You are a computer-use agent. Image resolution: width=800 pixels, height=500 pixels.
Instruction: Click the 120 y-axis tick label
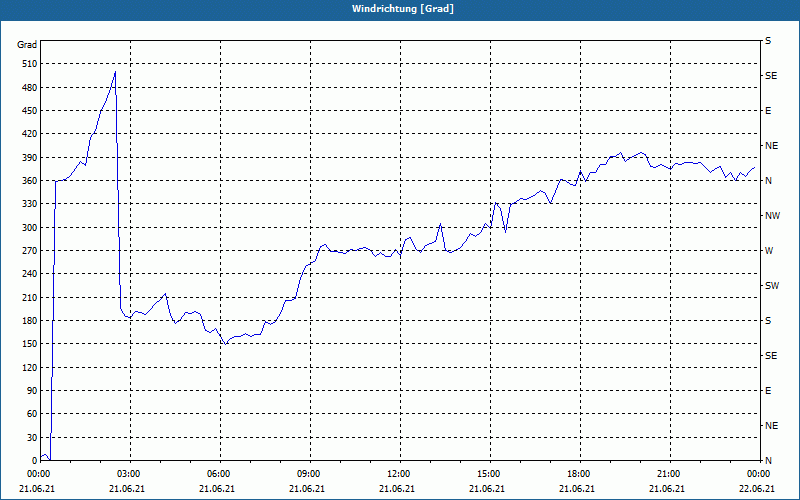click(30, 367)
